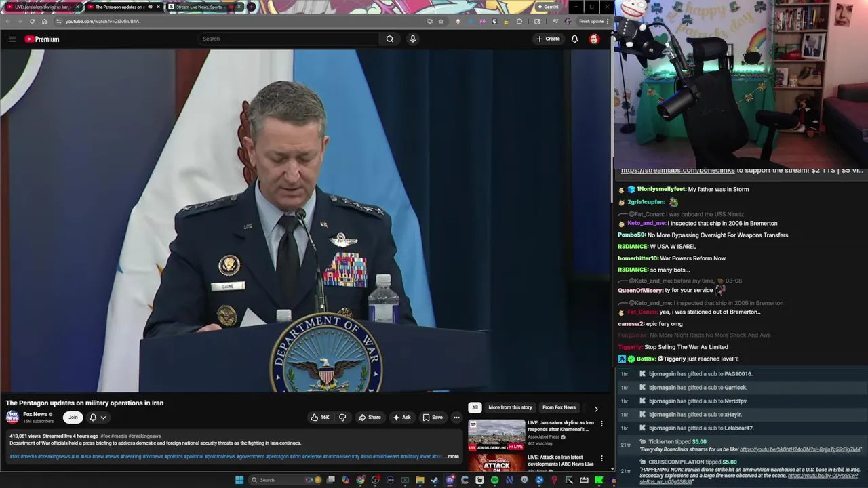The image size is (868, 488).
Task: Focus the YouTube search field
Action: tap(288, 39)
